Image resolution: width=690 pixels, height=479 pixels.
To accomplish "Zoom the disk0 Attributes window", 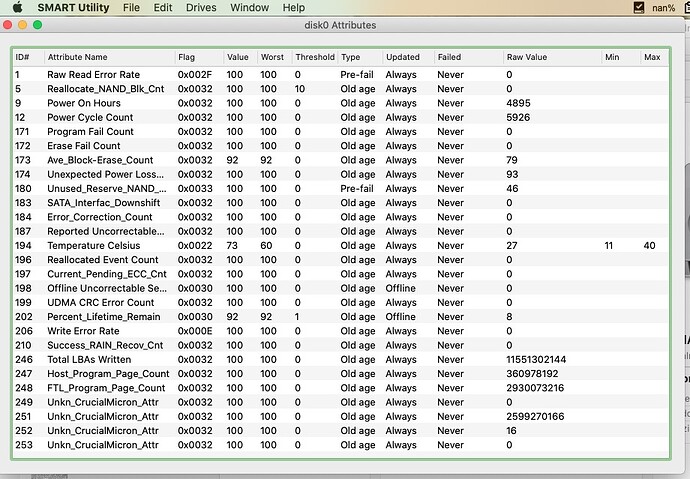I will click(x=37, y=25).
